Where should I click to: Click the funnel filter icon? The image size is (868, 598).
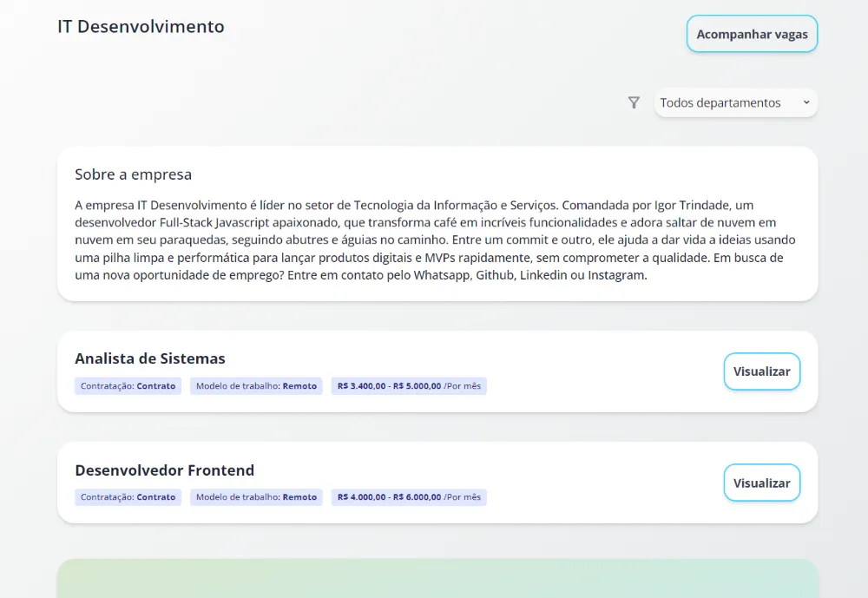pos(634,102)
